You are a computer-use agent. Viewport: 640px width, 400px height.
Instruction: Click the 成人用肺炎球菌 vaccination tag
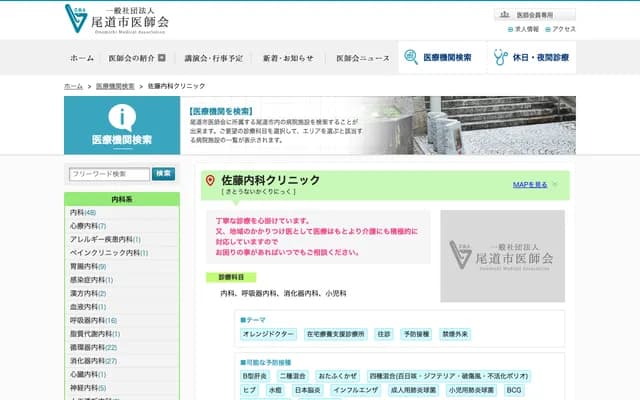coord(413,390)
